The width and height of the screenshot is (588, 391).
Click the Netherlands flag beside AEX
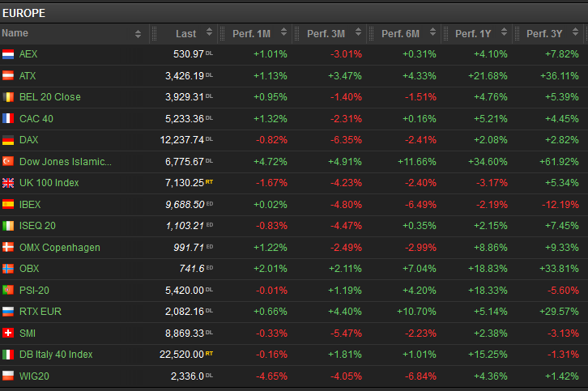8,54
